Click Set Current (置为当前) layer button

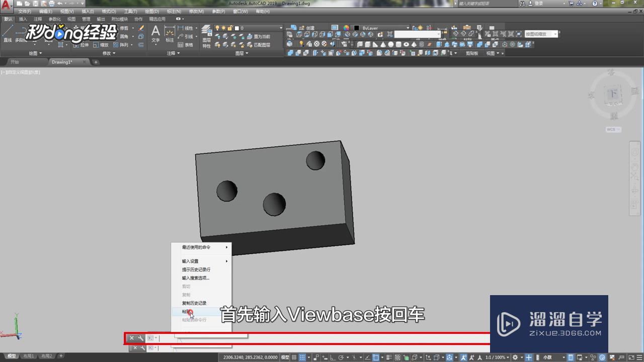pyautogui.click(x=258, y=37)
